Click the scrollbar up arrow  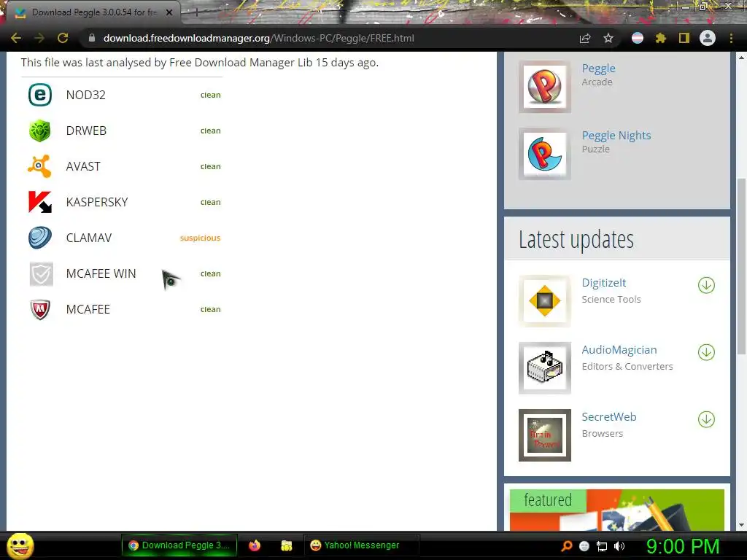tap(741, 58)
